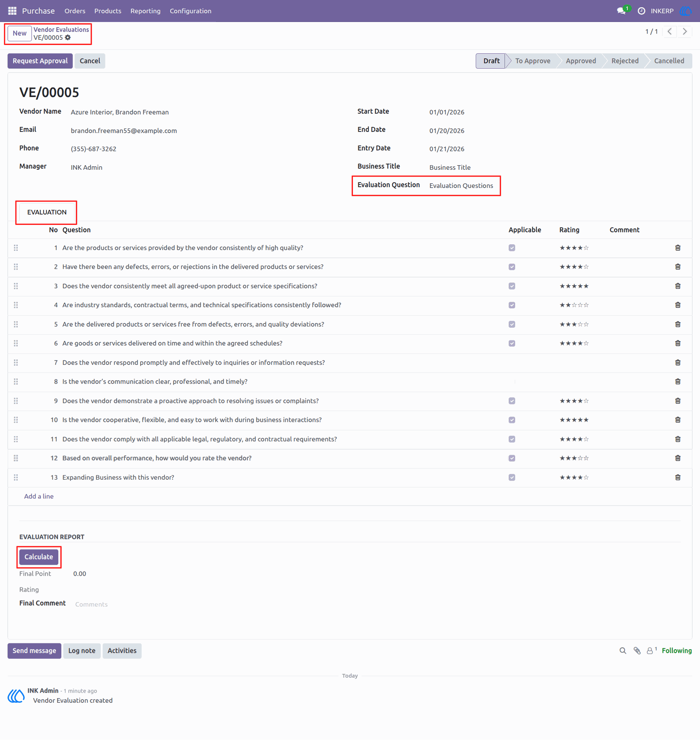The image size is (700, 741).
Task: Set question 4 rating to five stars
Action: point(586,305)
